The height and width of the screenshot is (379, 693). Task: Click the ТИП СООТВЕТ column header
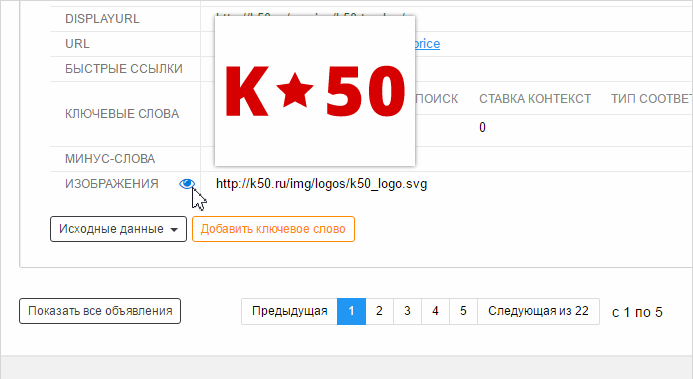[652, 99]
